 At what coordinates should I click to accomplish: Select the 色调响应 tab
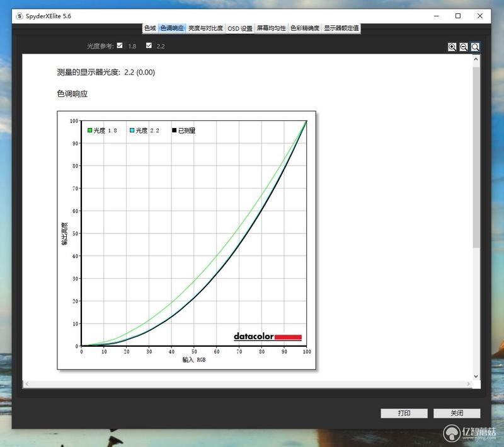click(172, 28)
